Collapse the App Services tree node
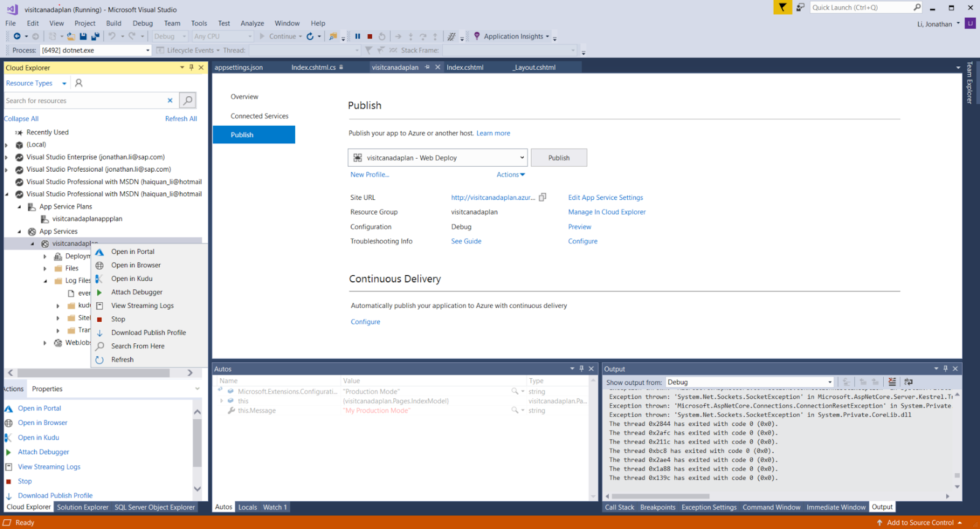The image size is (980, 529). (x=20, y=231)
